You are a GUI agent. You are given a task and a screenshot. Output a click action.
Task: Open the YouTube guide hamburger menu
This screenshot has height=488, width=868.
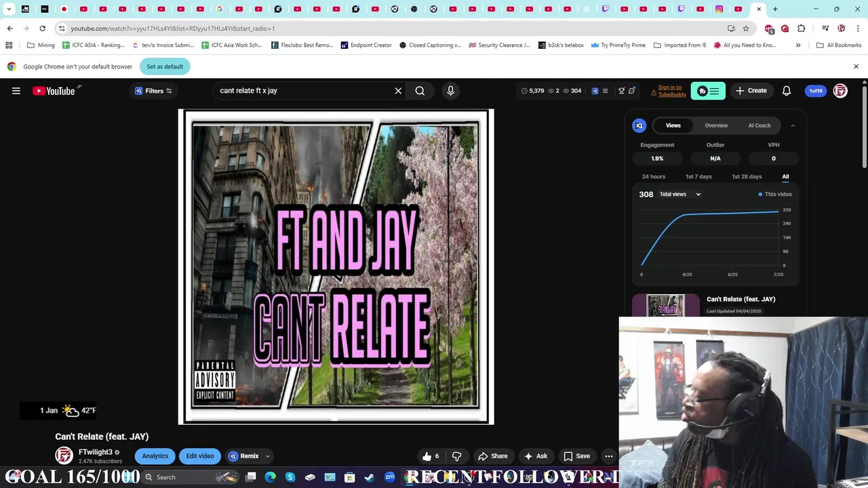point(16,91)
